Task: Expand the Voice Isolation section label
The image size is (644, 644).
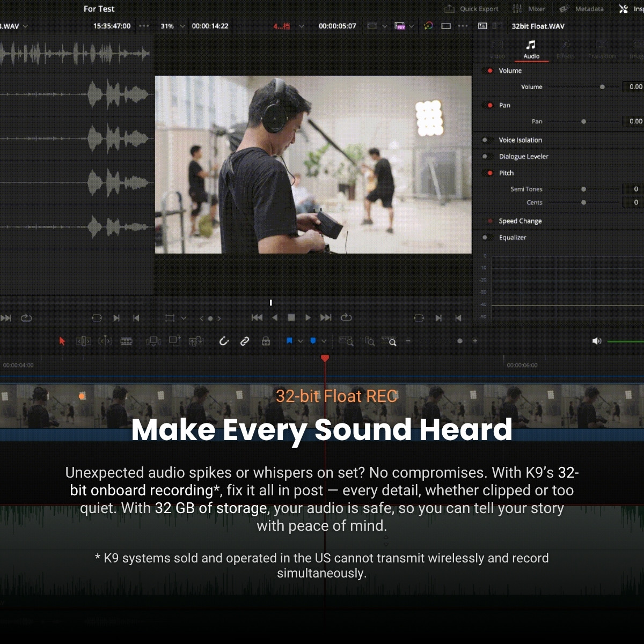Action: [x=521, y=140]
